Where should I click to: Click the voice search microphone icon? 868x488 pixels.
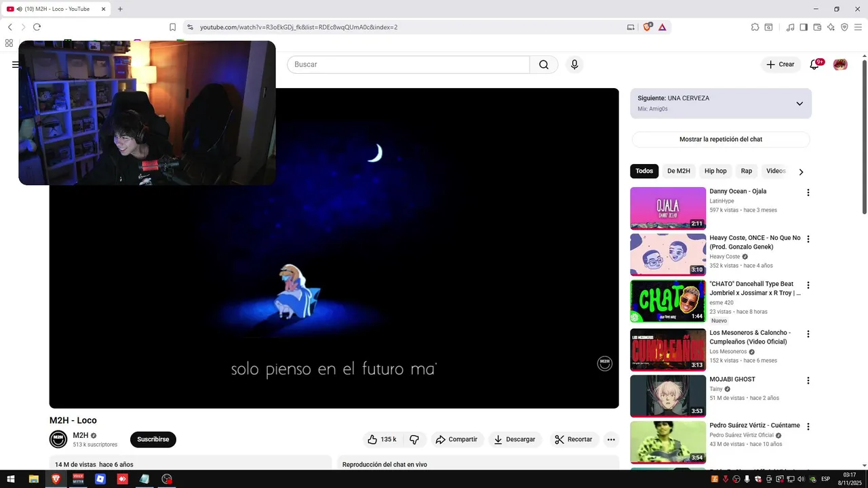574,64
